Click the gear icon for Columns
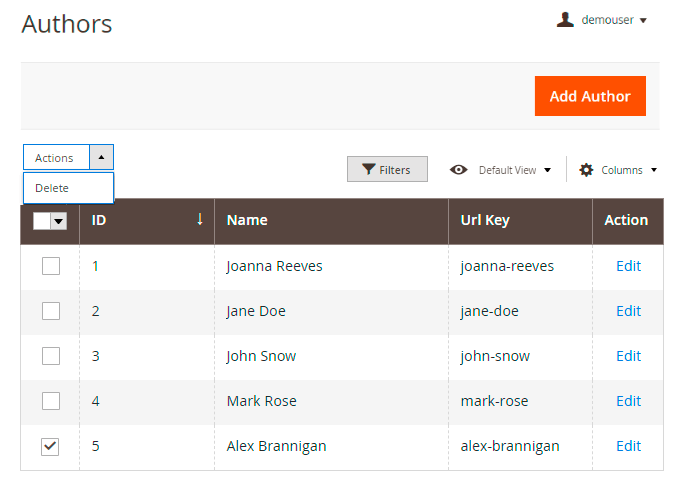This screenshot has width=685, height=500. tap(587, 170)
